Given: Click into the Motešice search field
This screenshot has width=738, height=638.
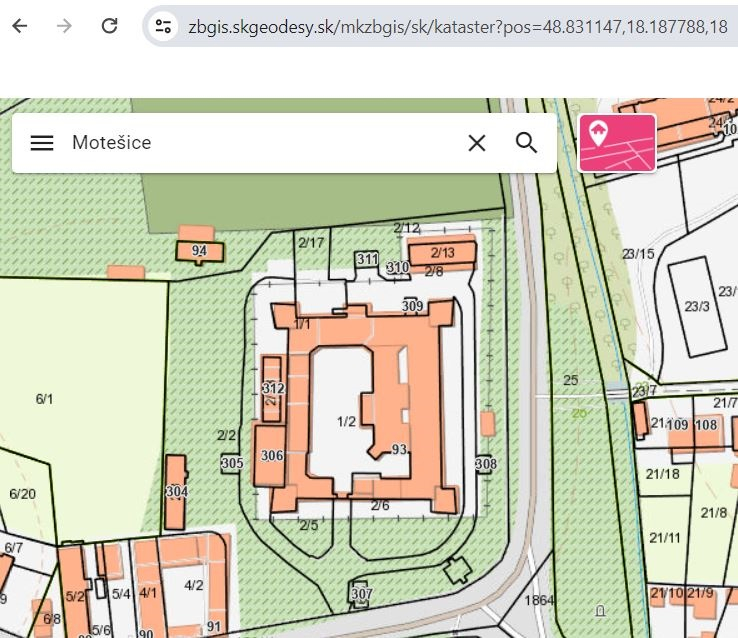Looking at the screenshot, I should 260,143.
